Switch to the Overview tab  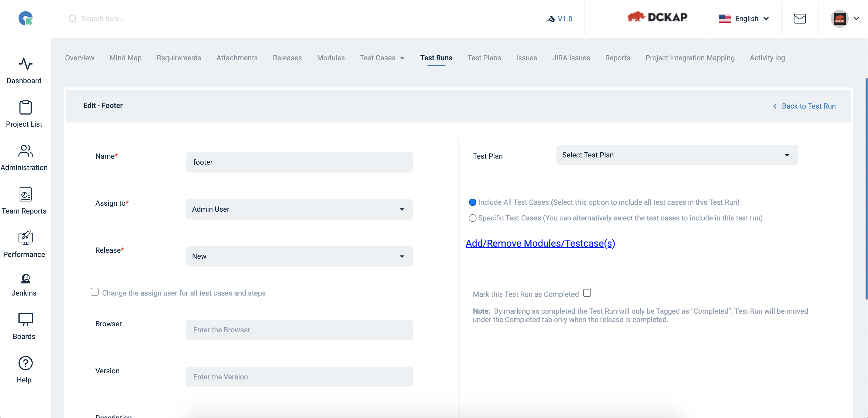(x=80, y=58)
